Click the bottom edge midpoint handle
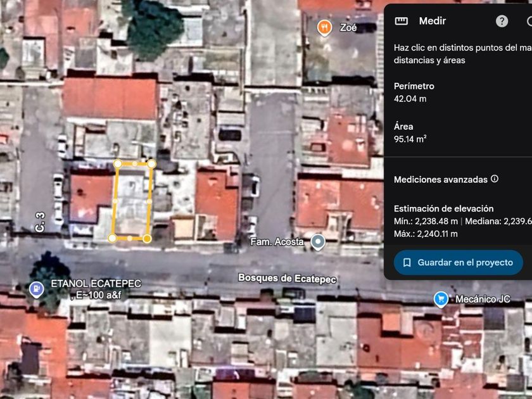The height and width of the screenshot is (399, 532). pyautogui.click(x=130, y=239)
